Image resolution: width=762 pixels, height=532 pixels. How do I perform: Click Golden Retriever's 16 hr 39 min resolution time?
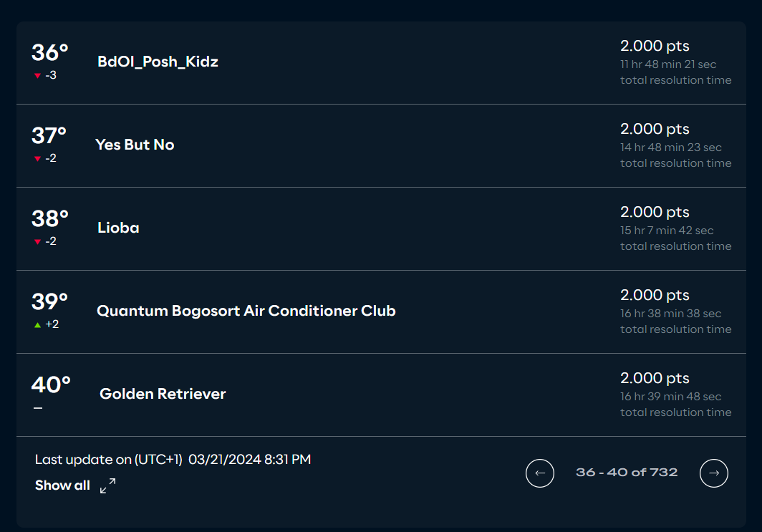pyautogui.click(x=670, y=397)
